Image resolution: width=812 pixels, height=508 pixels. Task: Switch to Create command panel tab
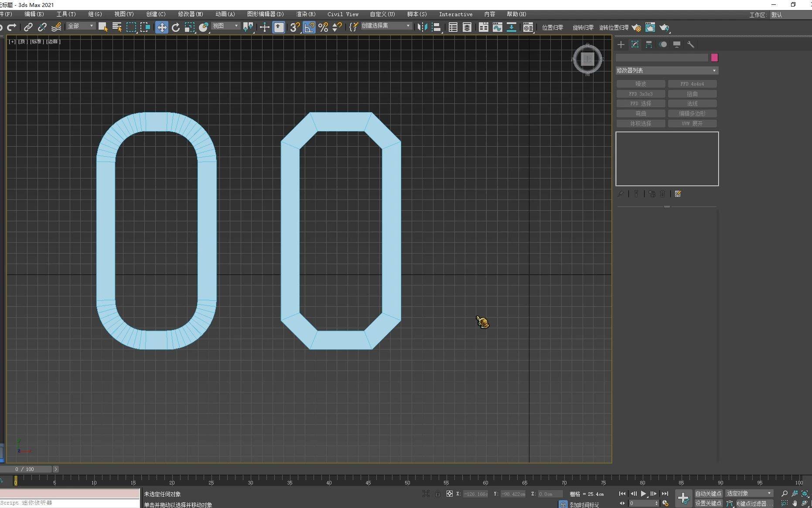click(621, 45)
